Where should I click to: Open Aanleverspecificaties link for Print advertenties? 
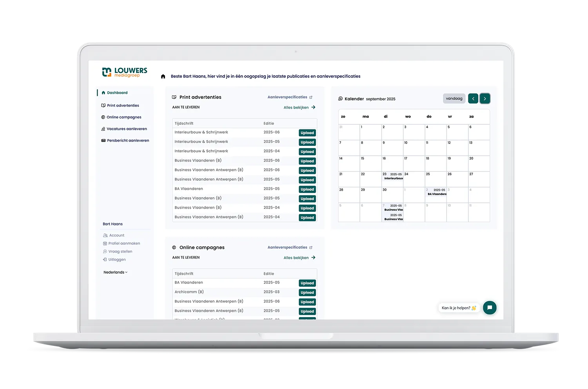(290, 97)
